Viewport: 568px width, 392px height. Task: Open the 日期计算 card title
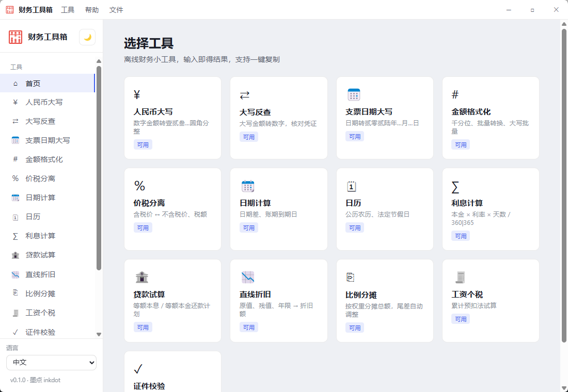coord(255,203)
